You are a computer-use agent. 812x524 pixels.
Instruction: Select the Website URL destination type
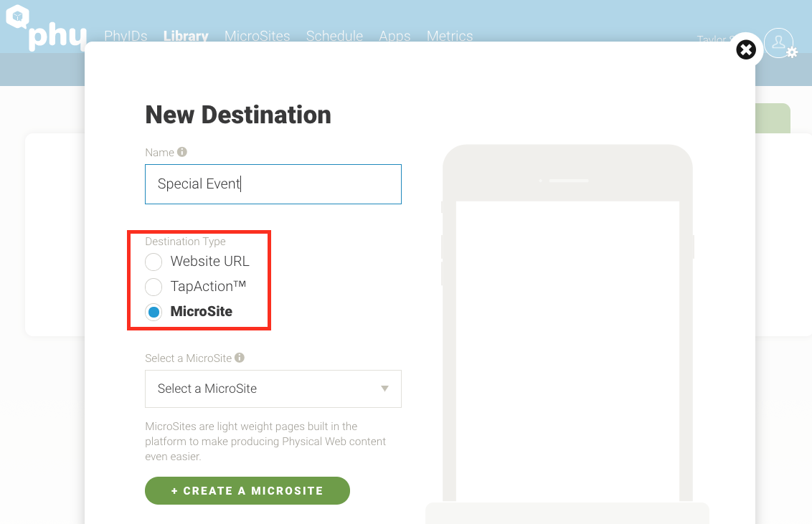pos(154,262)
